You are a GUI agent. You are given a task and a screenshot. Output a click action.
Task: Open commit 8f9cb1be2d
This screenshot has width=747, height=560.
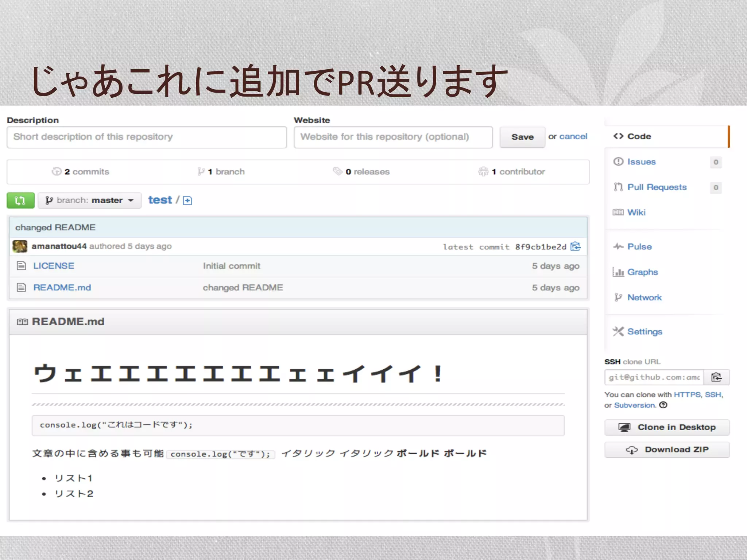tap(541, 247)
